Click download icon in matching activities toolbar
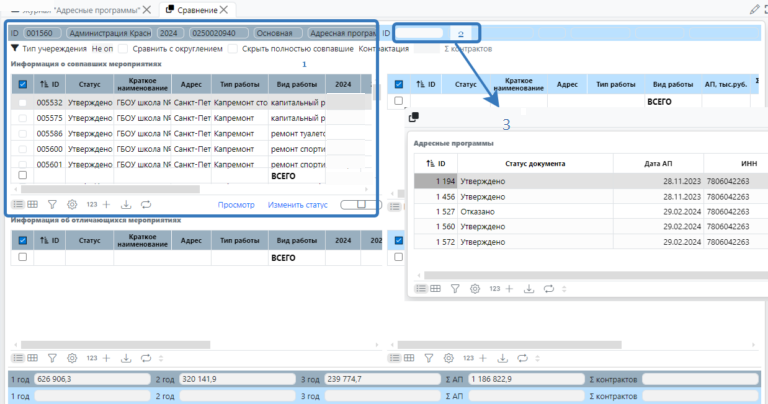Viewport: 768px width, 404px height. coord(126,204)
